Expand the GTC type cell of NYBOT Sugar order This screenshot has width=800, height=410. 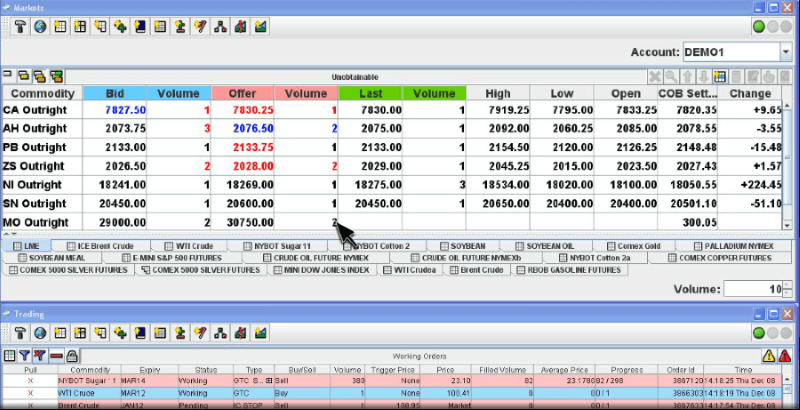click(269, 381)
